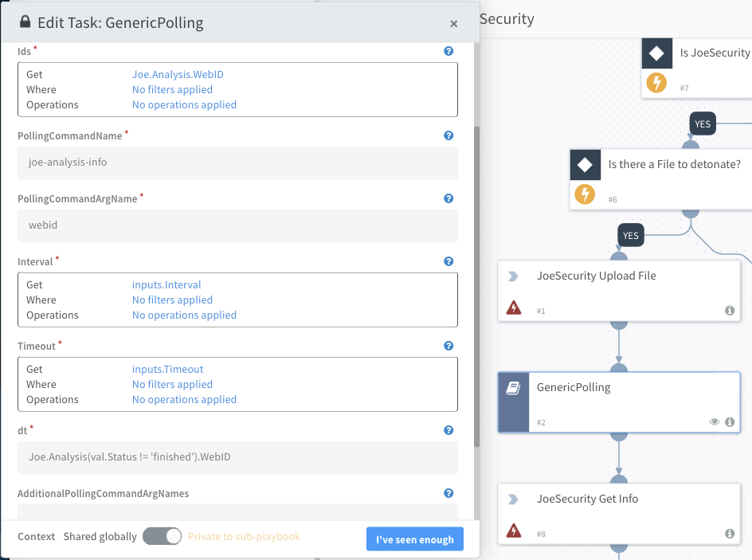Click info icon on JoeSecurity Get Info task
This screenshot has width=752, height=560.
coord(730,534)
